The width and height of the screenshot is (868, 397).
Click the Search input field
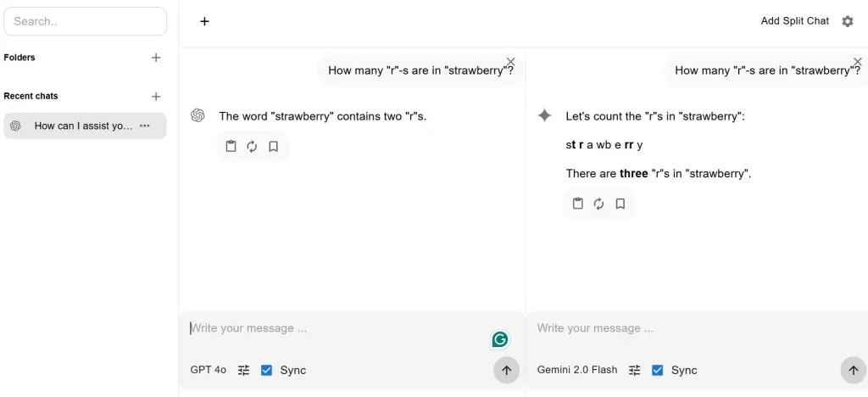click(x=85, y=21)
